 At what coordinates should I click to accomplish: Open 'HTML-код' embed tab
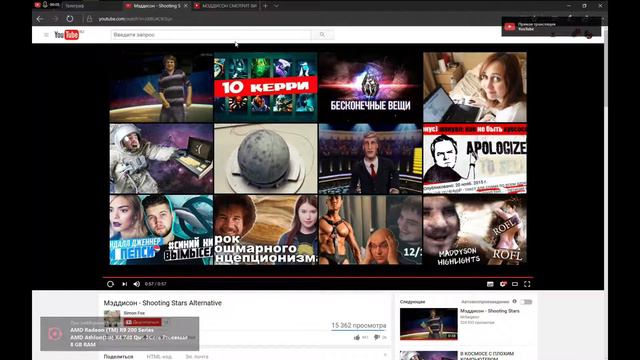[x=159, y=356]
